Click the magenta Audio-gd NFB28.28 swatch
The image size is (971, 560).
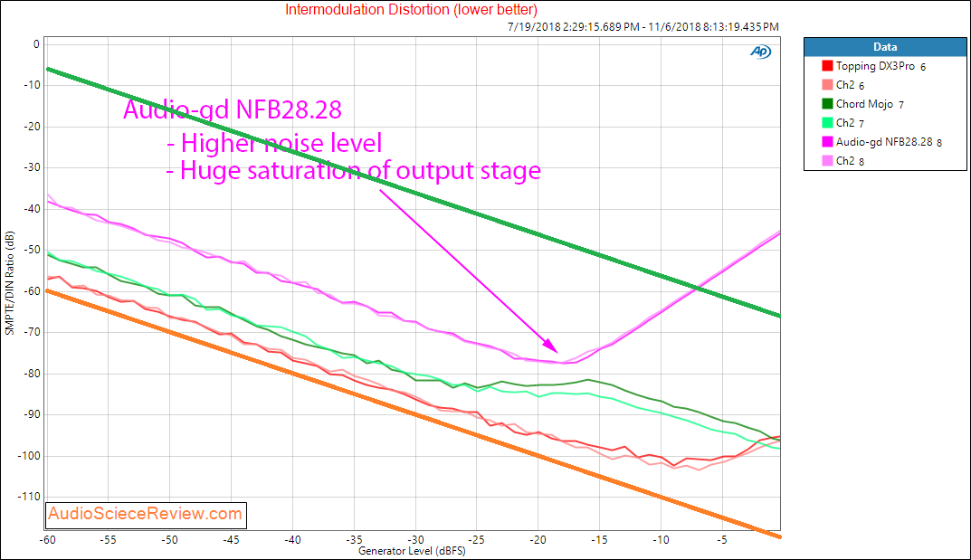pos(827,142)
